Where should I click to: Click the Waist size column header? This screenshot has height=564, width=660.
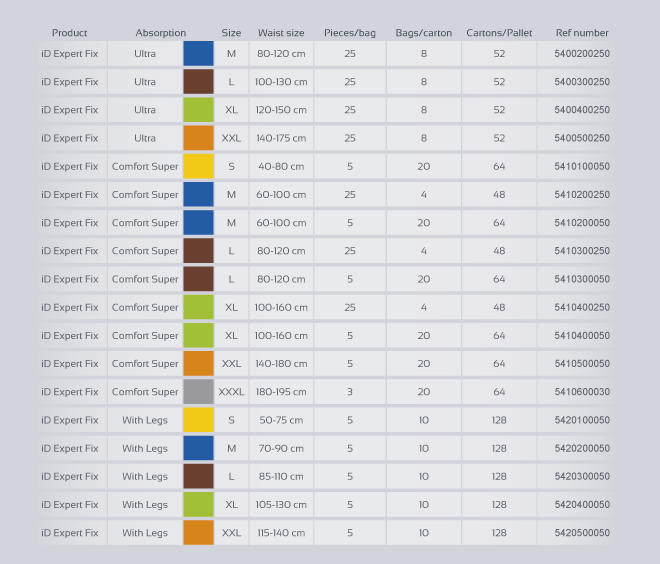281,33
